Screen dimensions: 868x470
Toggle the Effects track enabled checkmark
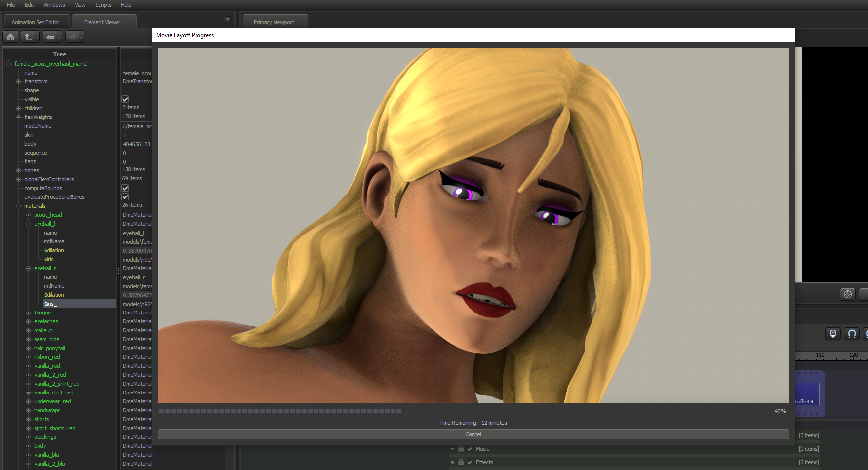470,462
